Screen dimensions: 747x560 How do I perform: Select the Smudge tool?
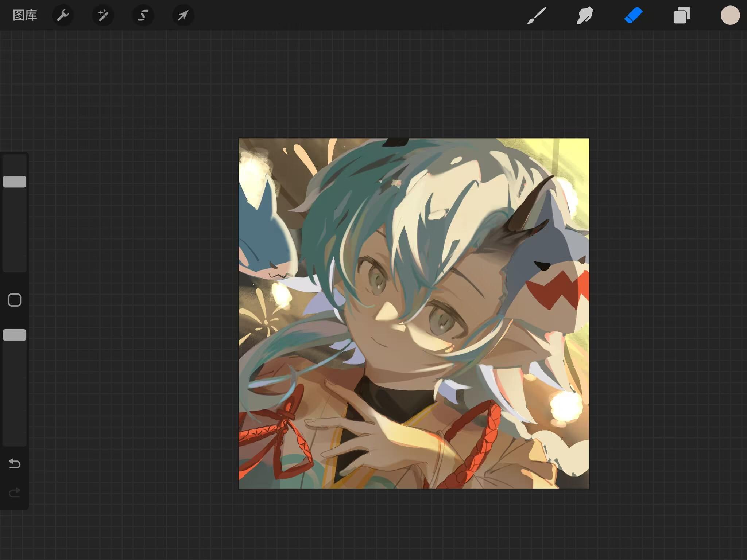[585, 15]
